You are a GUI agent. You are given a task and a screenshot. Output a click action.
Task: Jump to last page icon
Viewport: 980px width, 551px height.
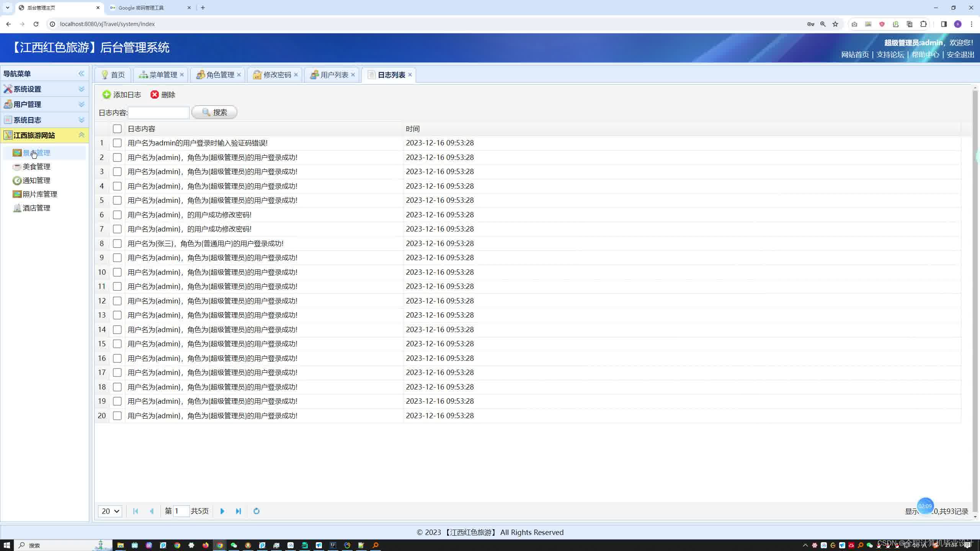238,511
